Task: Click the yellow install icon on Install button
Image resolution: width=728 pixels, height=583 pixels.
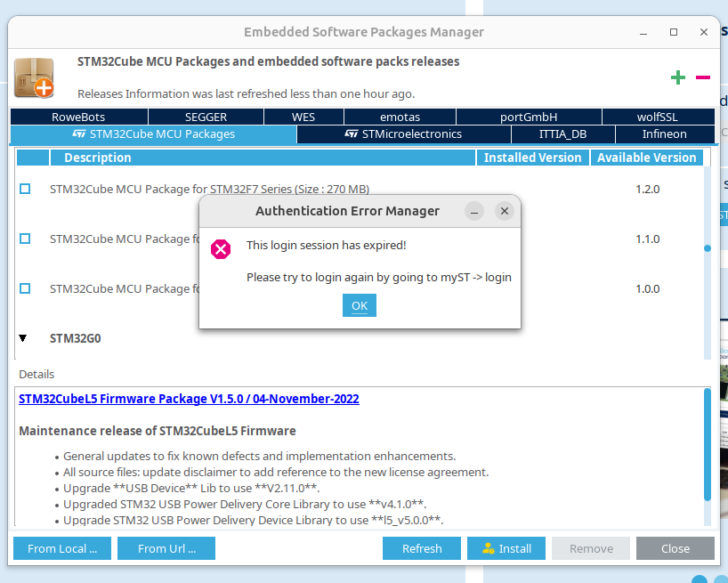Action: [489, 548]
